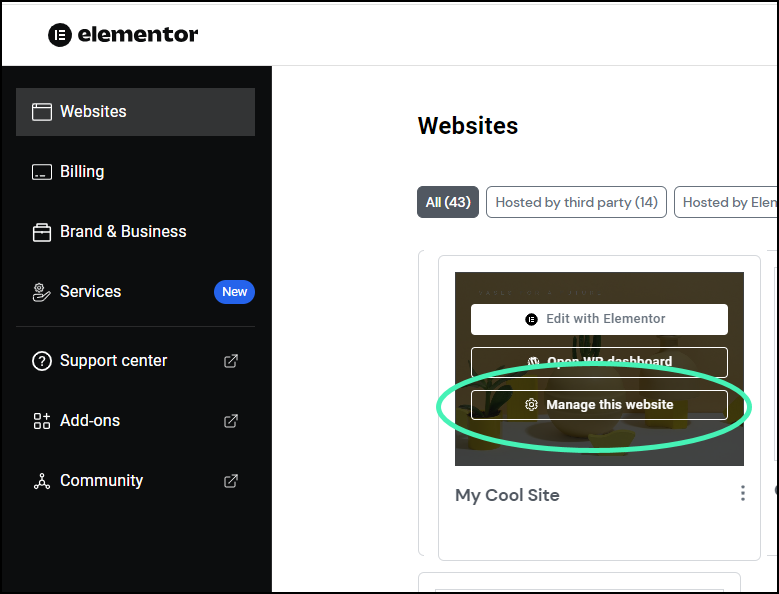Viewport: 779px width, 594px height.
Task: Open external link icon beside Support center
Action: [x=231, y=361]
